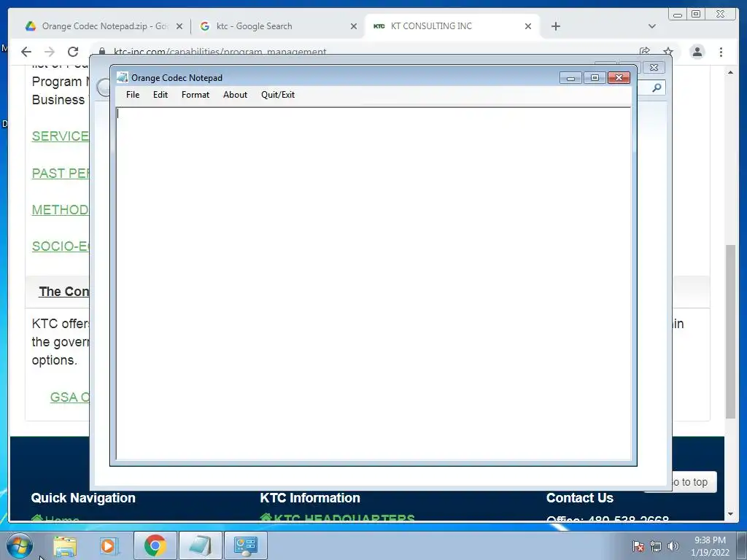Image resolution: width=747 pixels, height=560 pixels.
Task: Expand the Chrome tab search dropdown
Action: click(652, 26)
